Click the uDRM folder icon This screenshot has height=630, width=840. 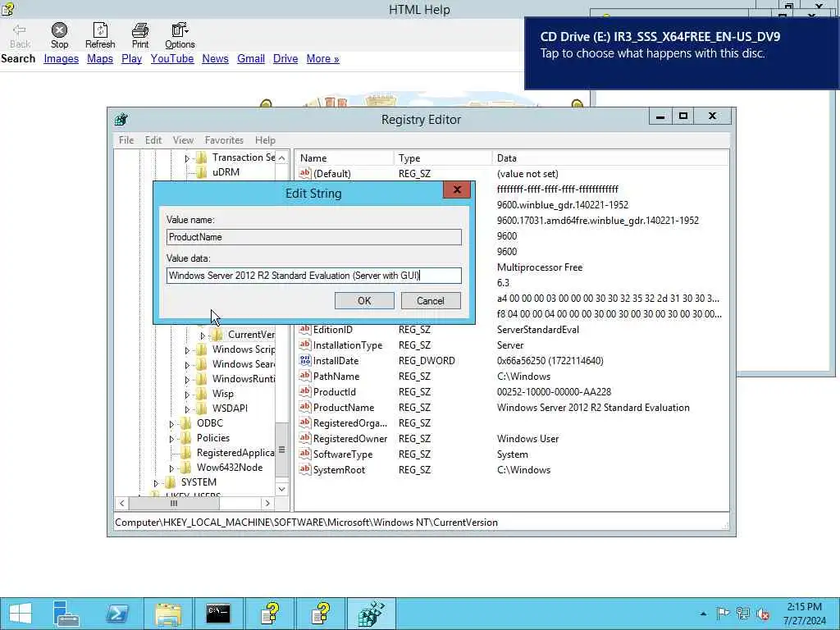click(x=202, y=172)
